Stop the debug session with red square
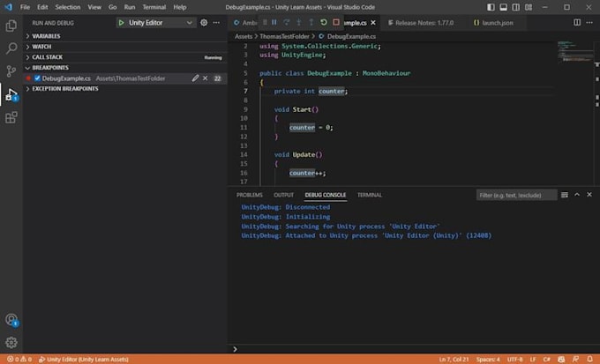Image resolution: width=600 pixels, height=364 pixels. (336, 23)
